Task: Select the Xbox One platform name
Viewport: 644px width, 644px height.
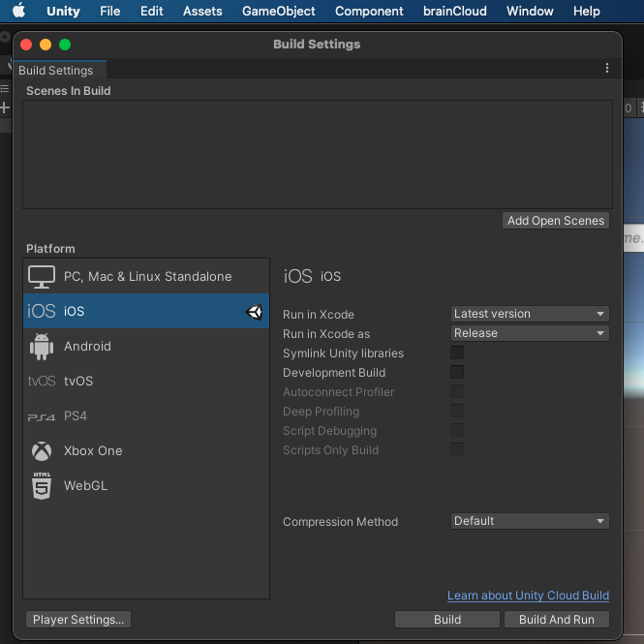Action: tap(93, 451)
